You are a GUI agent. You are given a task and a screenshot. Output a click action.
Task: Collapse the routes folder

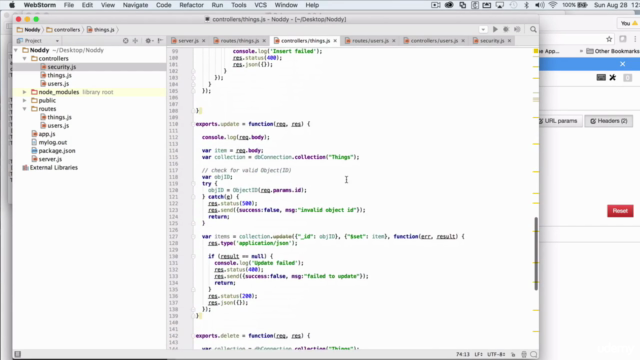tap(24, 109)
